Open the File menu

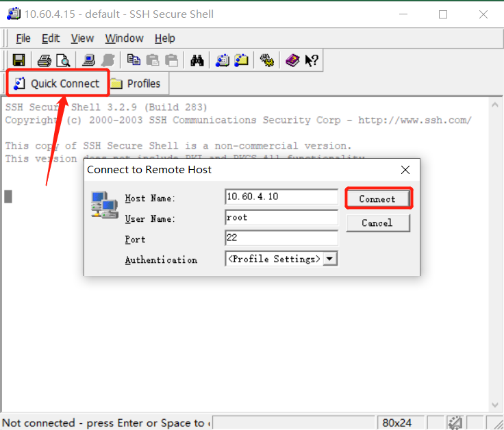23,38
